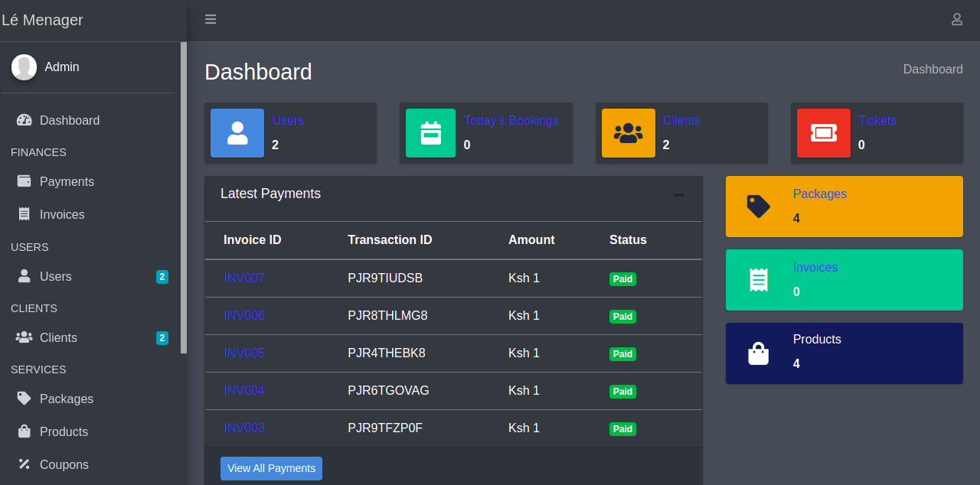The width and height of the screenshot is (980, 485).
Task: Open invoice link INV006
Action: click(244, 315)
